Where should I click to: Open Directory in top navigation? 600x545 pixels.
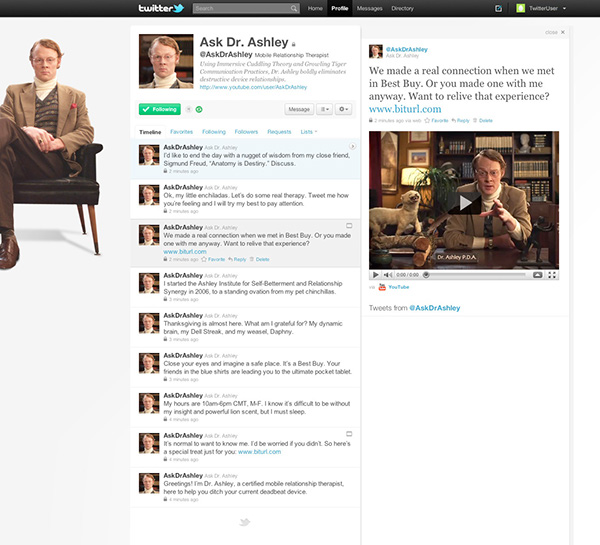click(x=403, y=8)
